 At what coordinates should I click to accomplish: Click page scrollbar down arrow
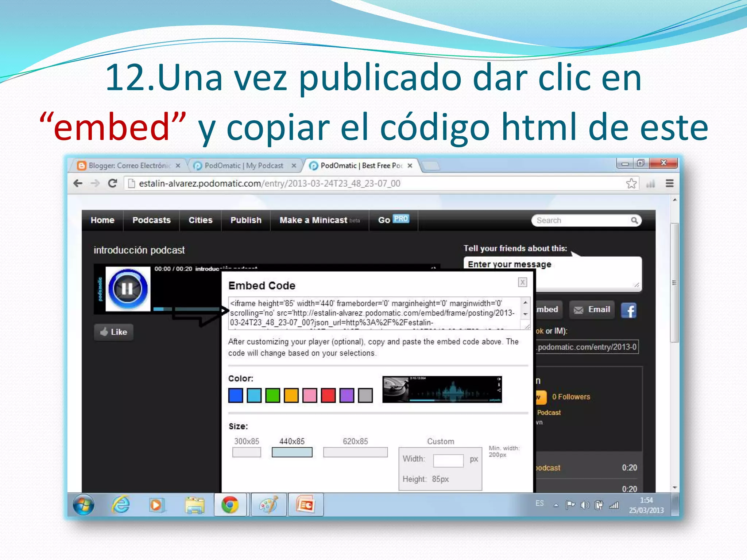point(675,487)
